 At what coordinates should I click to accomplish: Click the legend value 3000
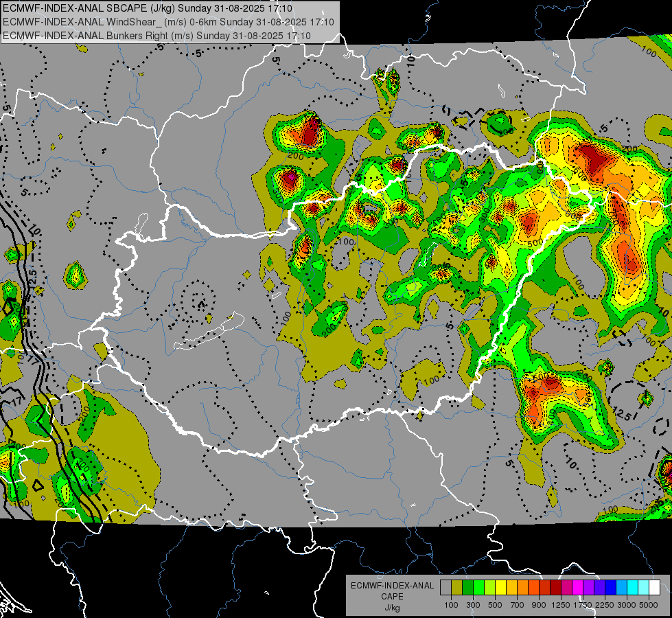click(627, 605)
